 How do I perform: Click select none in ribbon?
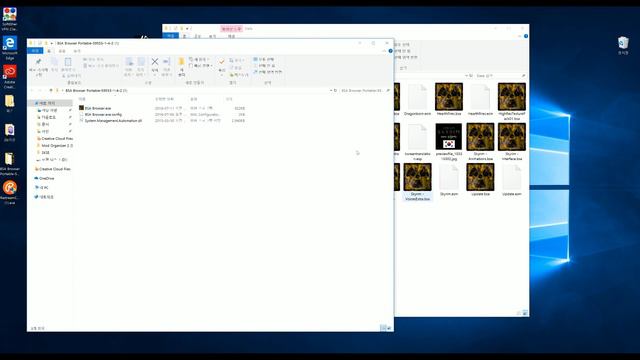click(x=264, y=66)
